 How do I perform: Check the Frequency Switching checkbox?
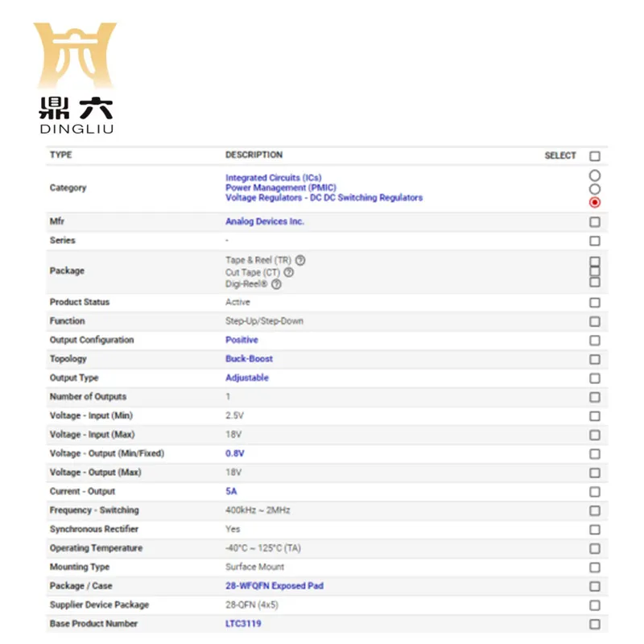pos(594,510)
